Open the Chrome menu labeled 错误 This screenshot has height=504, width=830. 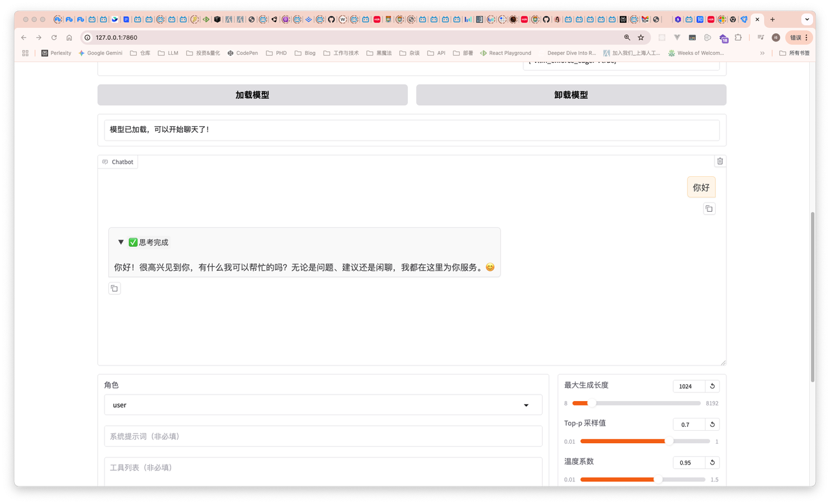(799, 38)
